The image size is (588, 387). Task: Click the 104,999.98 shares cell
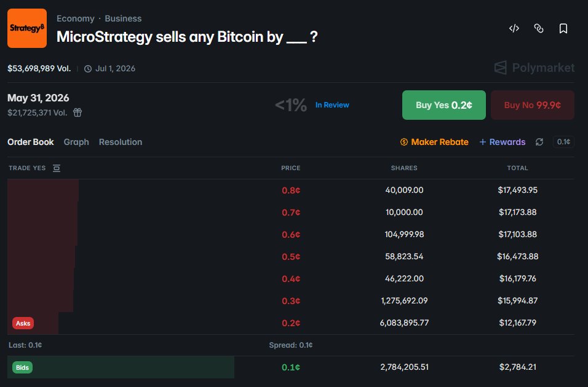tap(404, 234)
